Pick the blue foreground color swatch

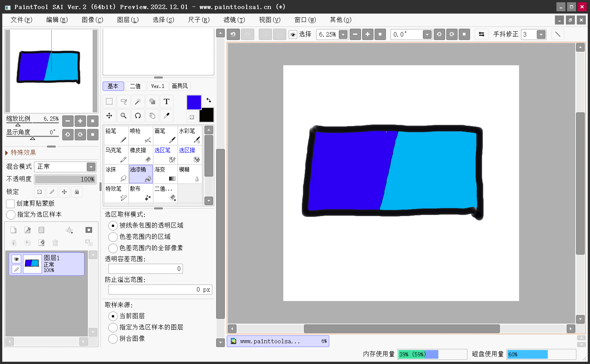point(194,102)
